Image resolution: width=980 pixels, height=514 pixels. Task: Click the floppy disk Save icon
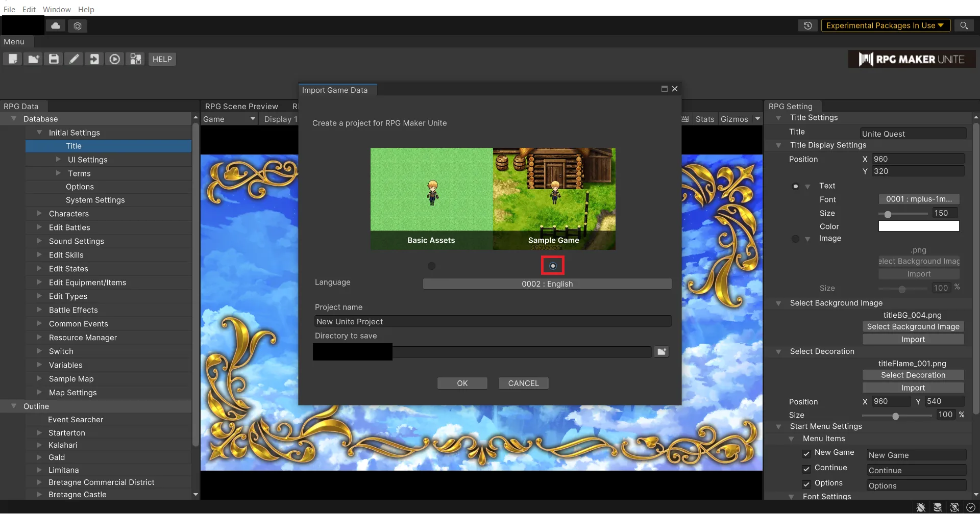[54, 59]
